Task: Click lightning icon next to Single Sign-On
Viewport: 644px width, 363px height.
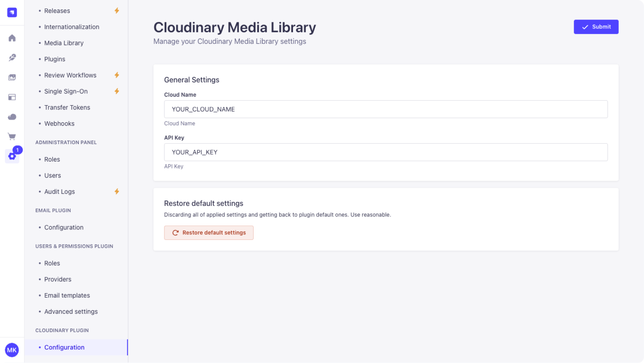Action: 117,91
